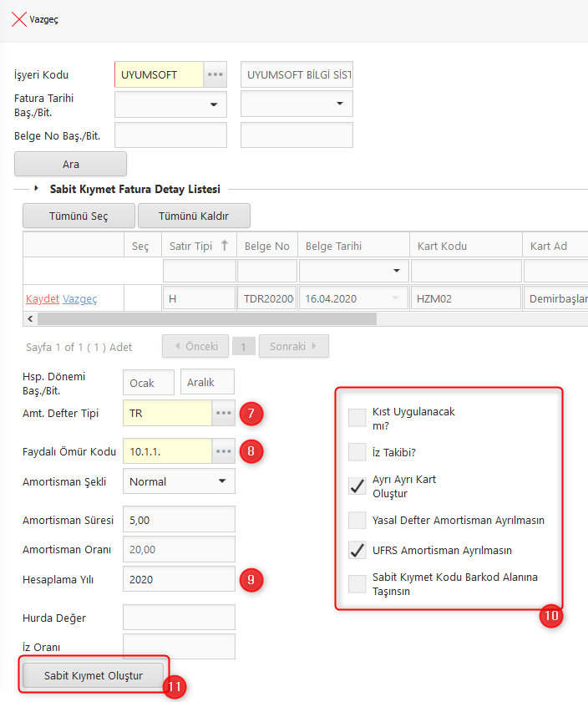
Task: Enable Kıst Uygulanacak mı checkbox
Action: click(357, 418)
